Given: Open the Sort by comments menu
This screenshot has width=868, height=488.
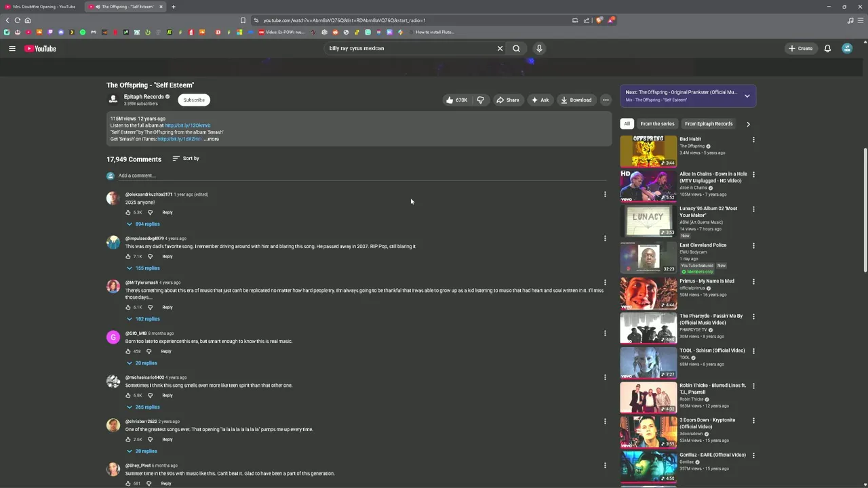Looking at the screenshot, I should click(x=186, y=159).
